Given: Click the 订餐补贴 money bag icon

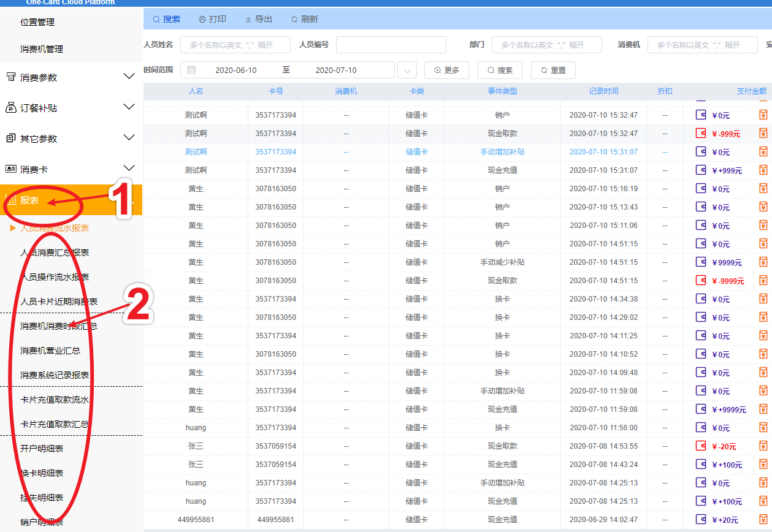Looking at the screenshot, I should coord(10,108).
